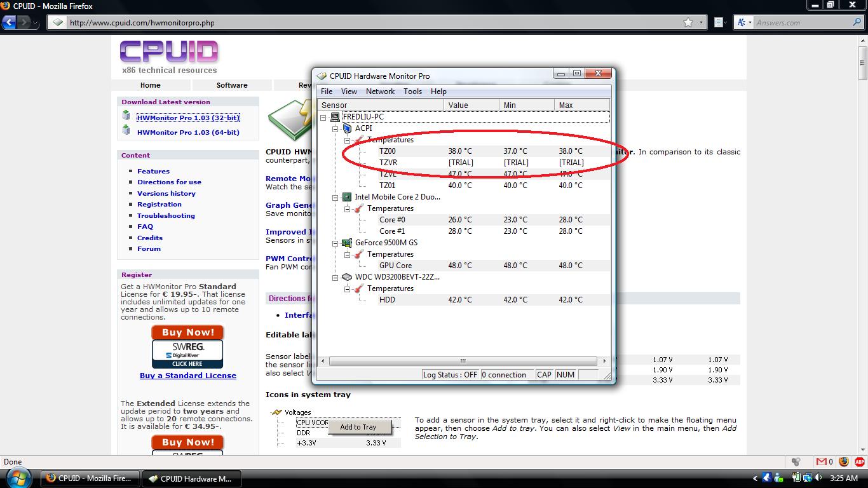Click Buy a Standard License link
Image resolution: width=868 pixels, height=488 pixels.
tap(188, 376)
